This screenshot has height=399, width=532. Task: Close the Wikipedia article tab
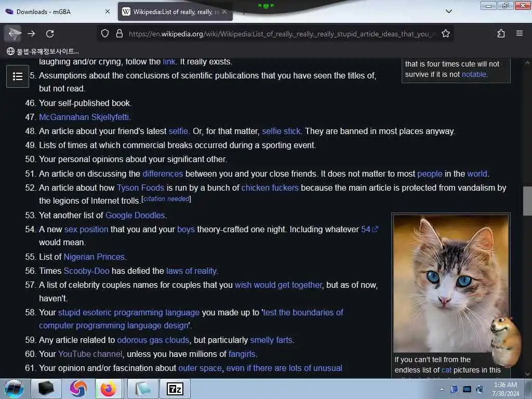click(x=224, y=11)
